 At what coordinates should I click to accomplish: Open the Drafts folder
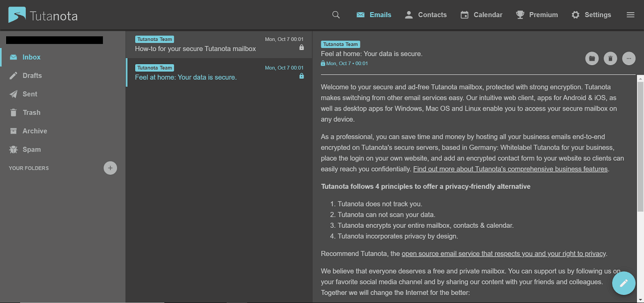63,76
